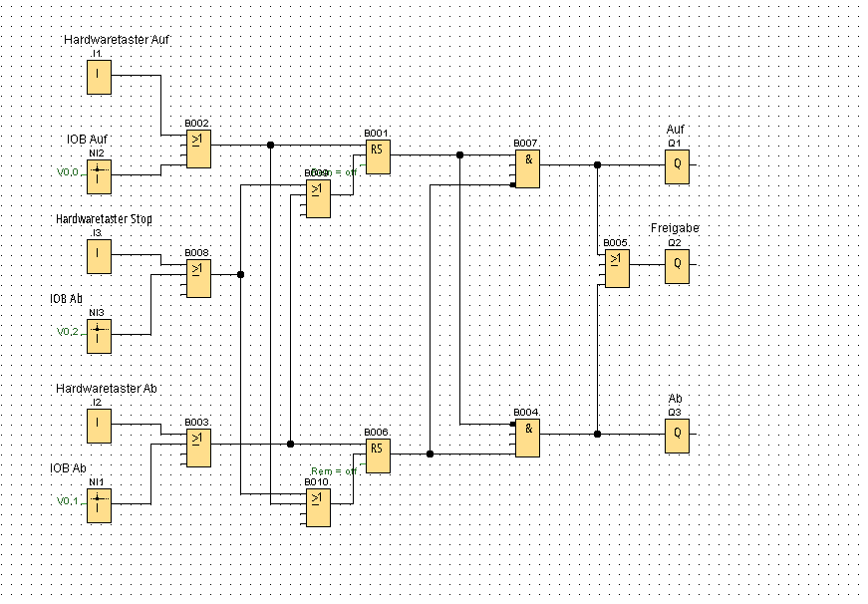Click the Hardwaretaster Stop text label
Image resolution: width=868 pixels, height=604 pixels.
(x=104, y=219)
